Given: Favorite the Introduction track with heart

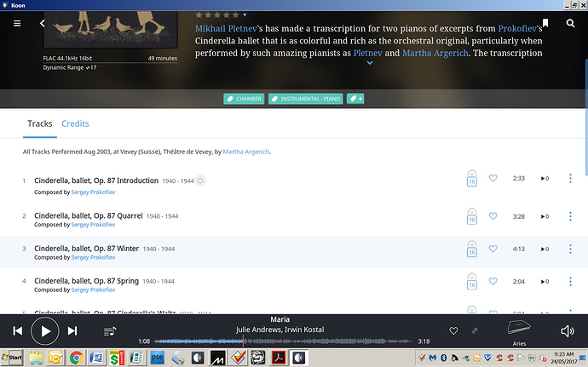Looking at the screenshot, I should tap(493, 179).
